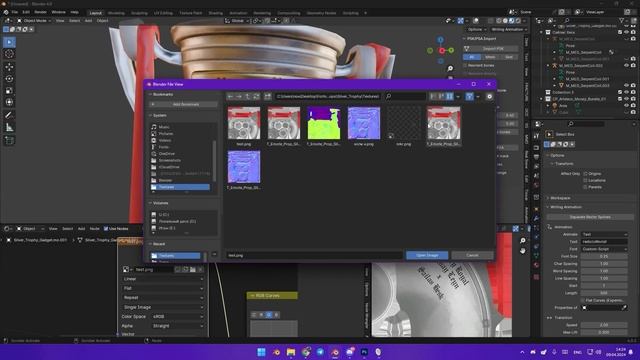Screen dimensions: 640x360
Task: Click the Open Image button
Action: pyautogui.click(x=427, y=255)
